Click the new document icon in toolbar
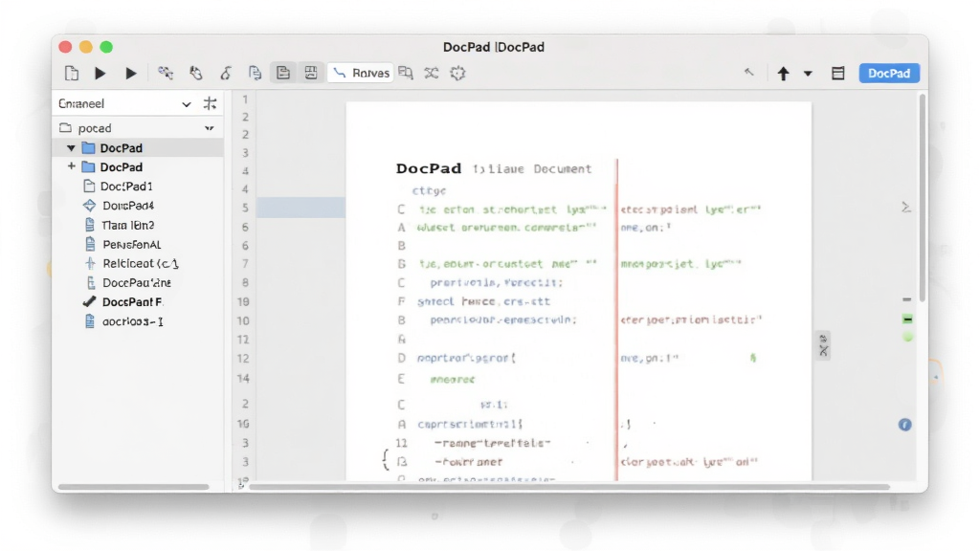 point(72,73)
